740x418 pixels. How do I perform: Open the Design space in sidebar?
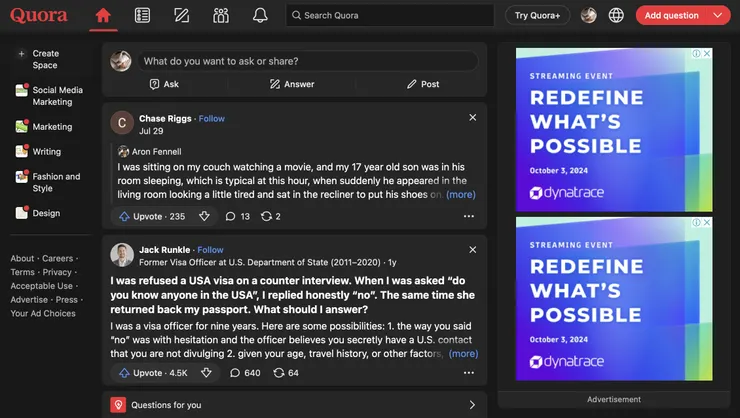click(x=38, y=213)
